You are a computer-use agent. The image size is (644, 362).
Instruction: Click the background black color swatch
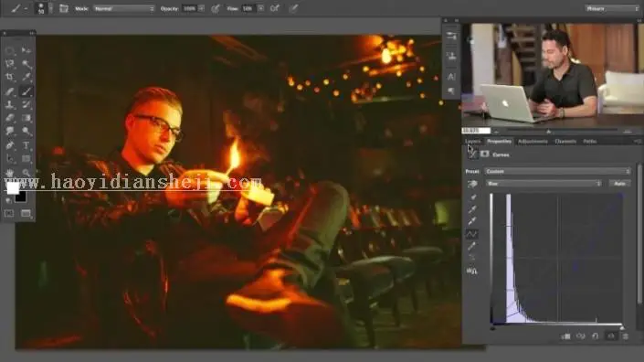20,197
